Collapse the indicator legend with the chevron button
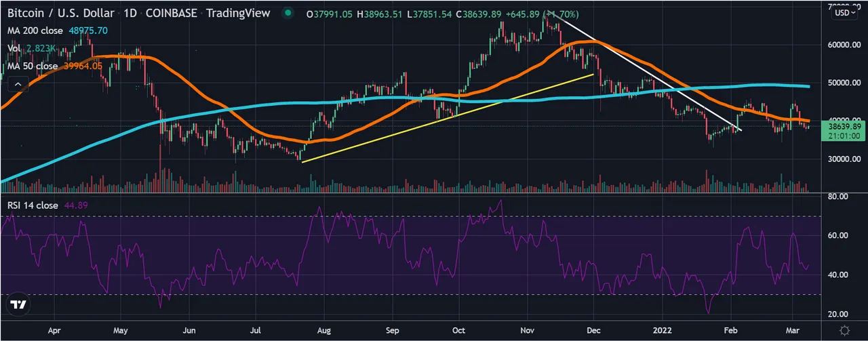This screenshot has width=868, height=341. click(18, 84)
